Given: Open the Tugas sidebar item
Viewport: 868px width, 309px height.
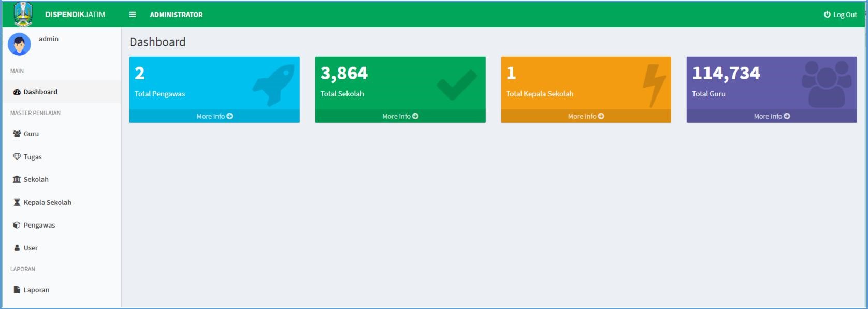Looking at the screenshot, I should point(32,157).
